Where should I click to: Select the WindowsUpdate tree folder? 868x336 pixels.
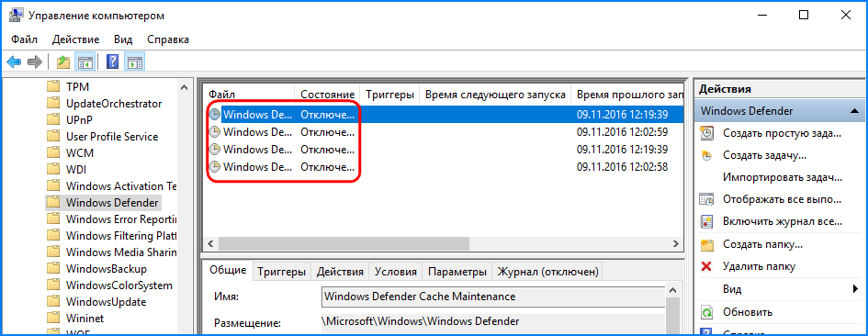tap(106, 302)
